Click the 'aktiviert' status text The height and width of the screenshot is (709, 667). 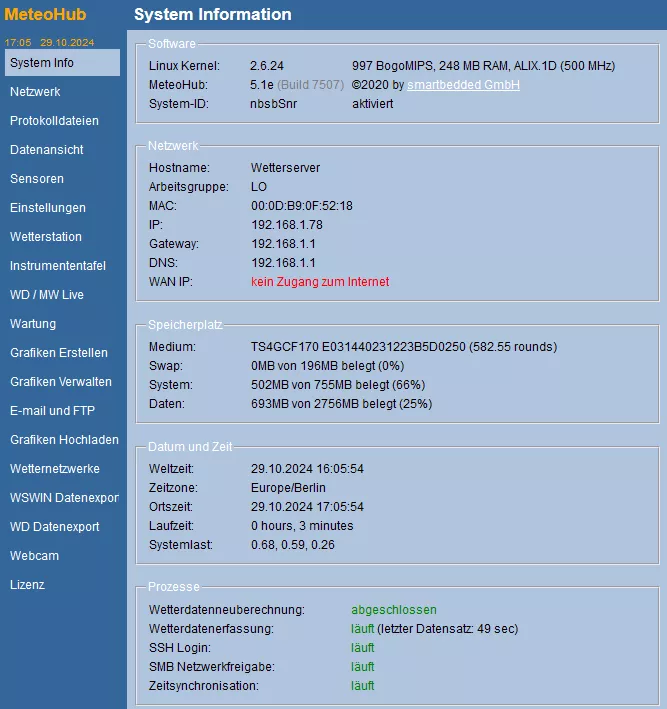(x=373, y=104)
